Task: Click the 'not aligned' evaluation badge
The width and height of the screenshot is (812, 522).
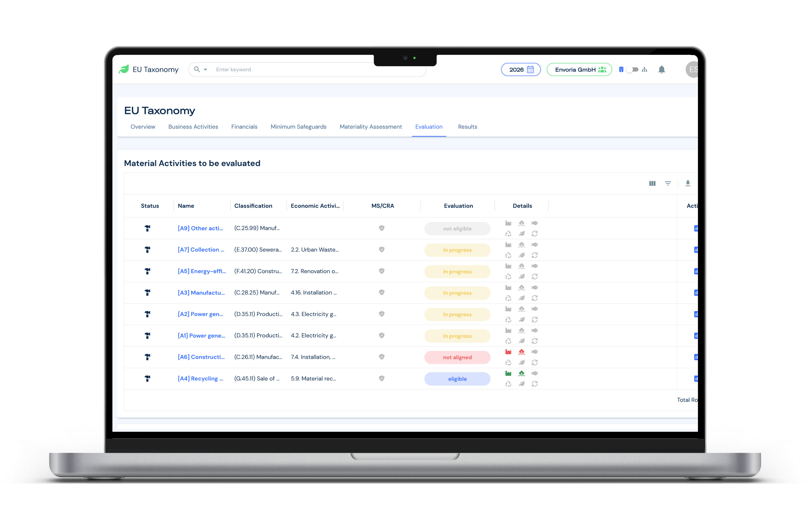Action: 457,357
